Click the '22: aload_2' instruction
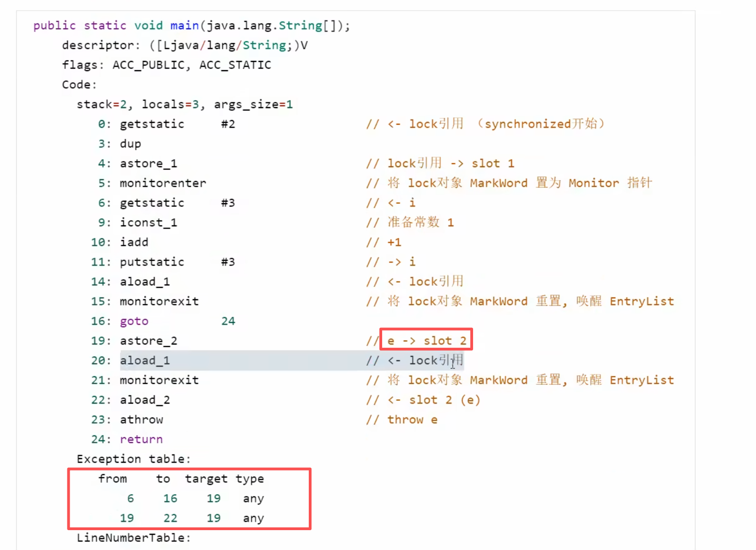 point(130,400)
